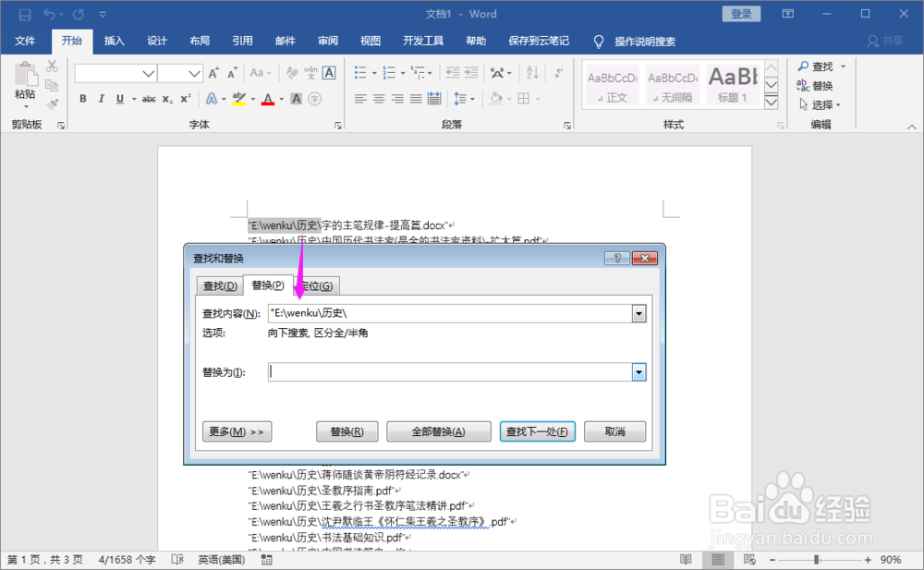
Task: Click the Shading paint bucket icon
Action: click(x=495, y=99)
